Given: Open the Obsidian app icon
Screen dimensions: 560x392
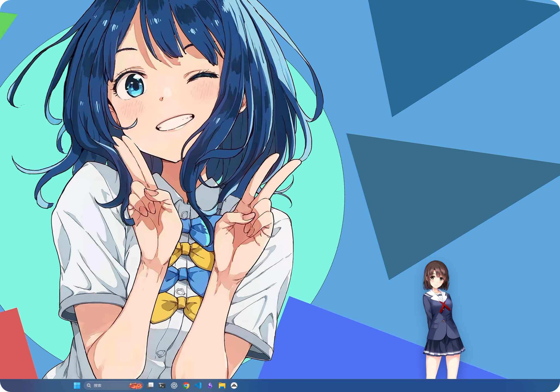Looking at the screenshot, I should [210, 385].
